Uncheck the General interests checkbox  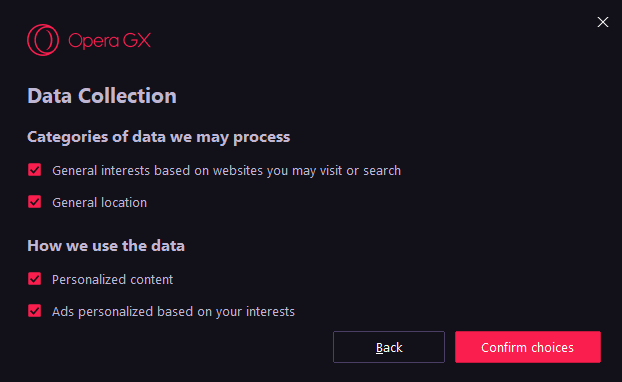[35, 170]
